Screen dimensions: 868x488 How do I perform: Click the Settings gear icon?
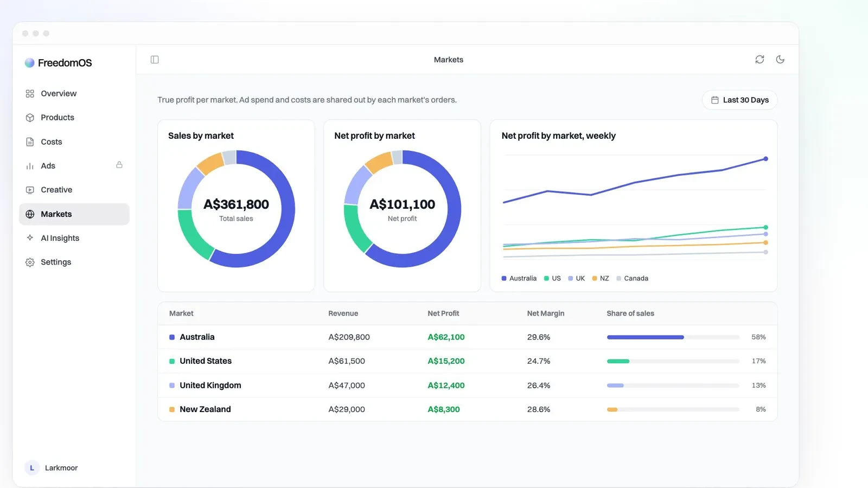tap(30, 262)
